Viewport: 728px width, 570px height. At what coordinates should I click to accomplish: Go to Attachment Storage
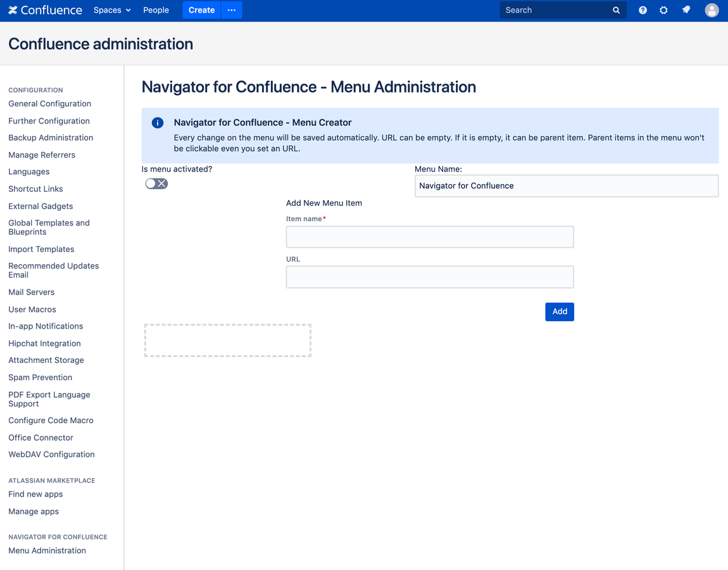tap(46, 360)
